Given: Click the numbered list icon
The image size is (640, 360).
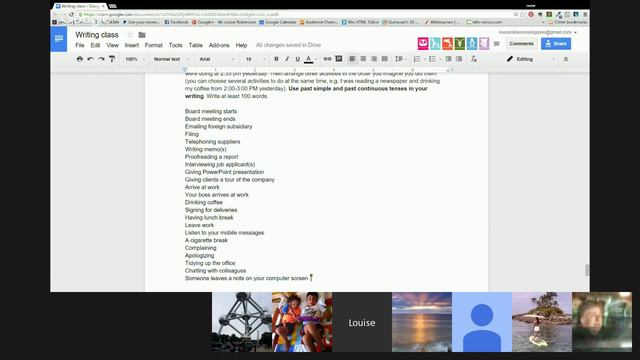Looking at the screenshot, I should [x=417, y=59].
